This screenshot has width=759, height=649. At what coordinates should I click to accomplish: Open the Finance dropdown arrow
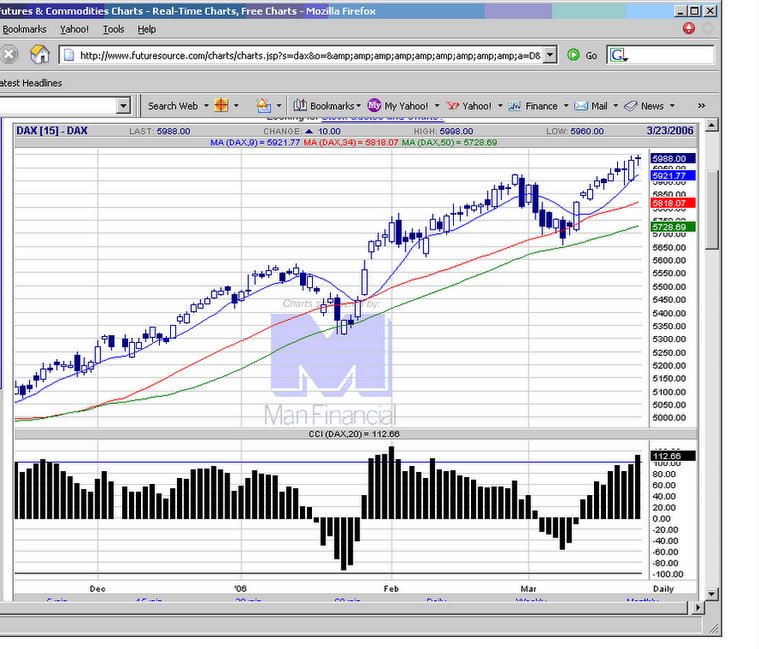click(565, 106)
